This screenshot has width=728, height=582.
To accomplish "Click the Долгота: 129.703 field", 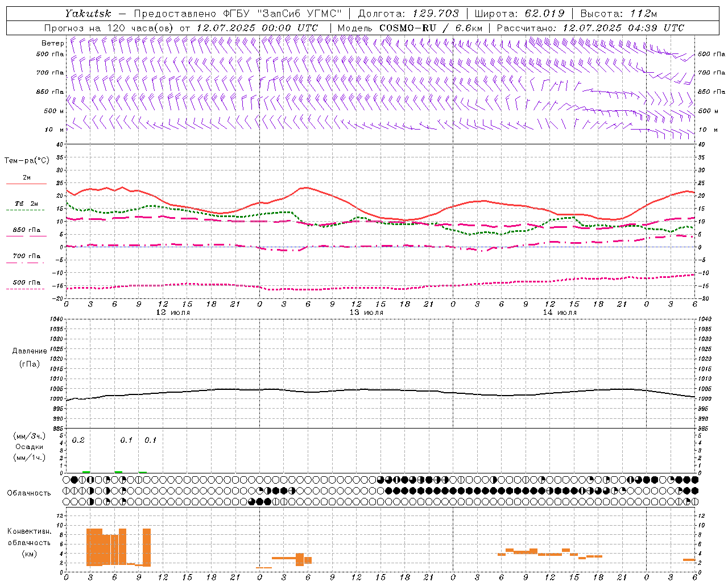I will (x=408, y=13).
